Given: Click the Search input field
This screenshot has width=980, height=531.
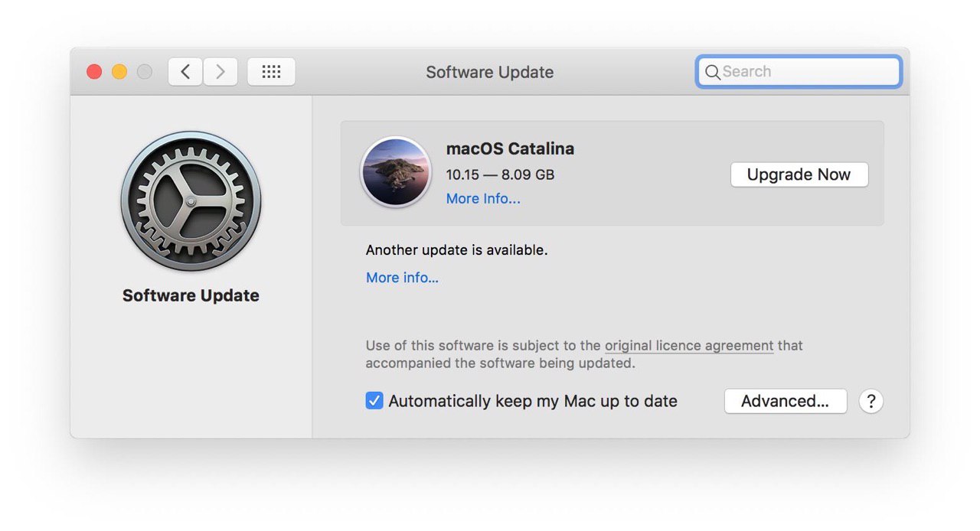Looking at the screenshot, I should tap(799, 72).
